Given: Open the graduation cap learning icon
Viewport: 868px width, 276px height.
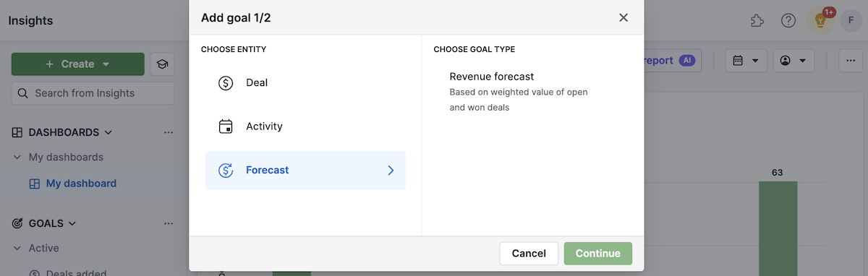Looking at the screenshot, I should tap(162, 64).
